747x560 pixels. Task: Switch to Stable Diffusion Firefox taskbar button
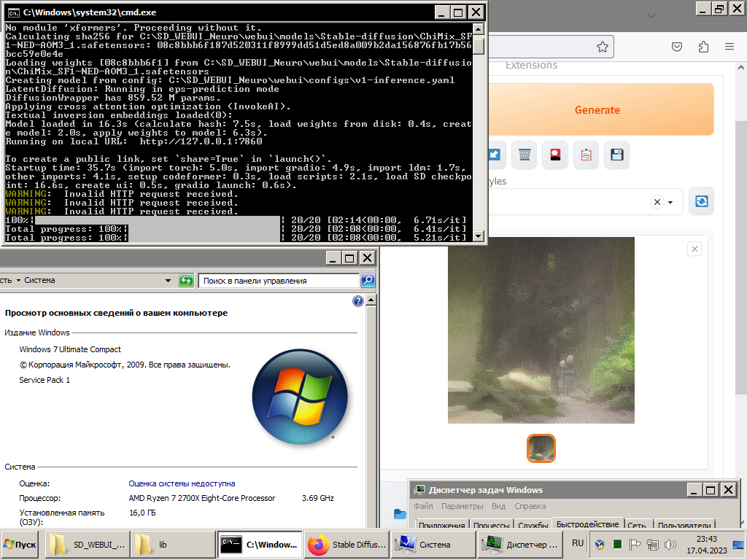pos(347,544)
